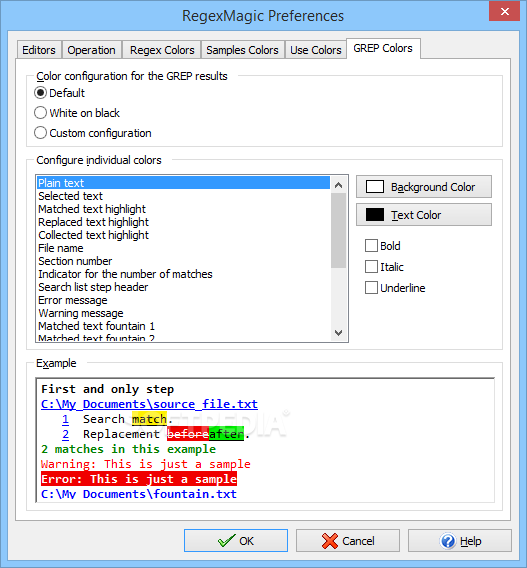Choose Matched text highlight entry
527x568 pixels.
pyautogui.click(x=183, y=209)
